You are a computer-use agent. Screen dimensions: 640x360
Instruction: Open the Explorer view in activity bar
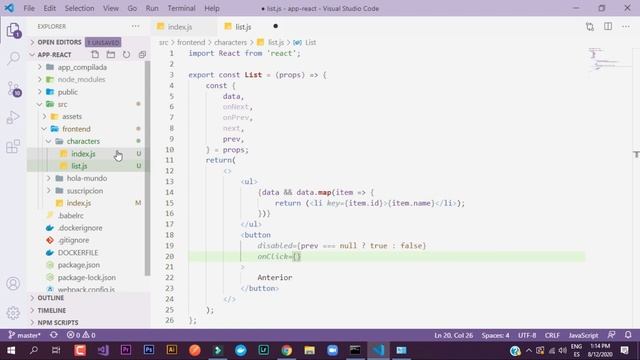pyautogui.click(x=13, y=31)
